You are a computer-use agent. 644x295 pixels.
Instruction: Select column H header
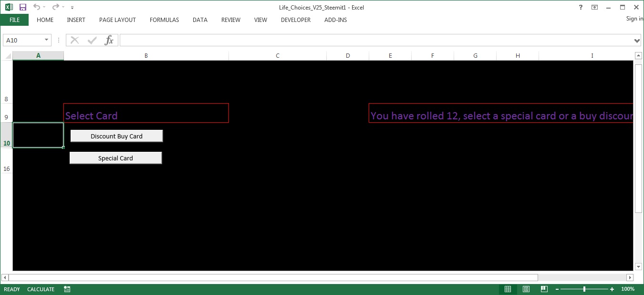(x=518, y=56)
